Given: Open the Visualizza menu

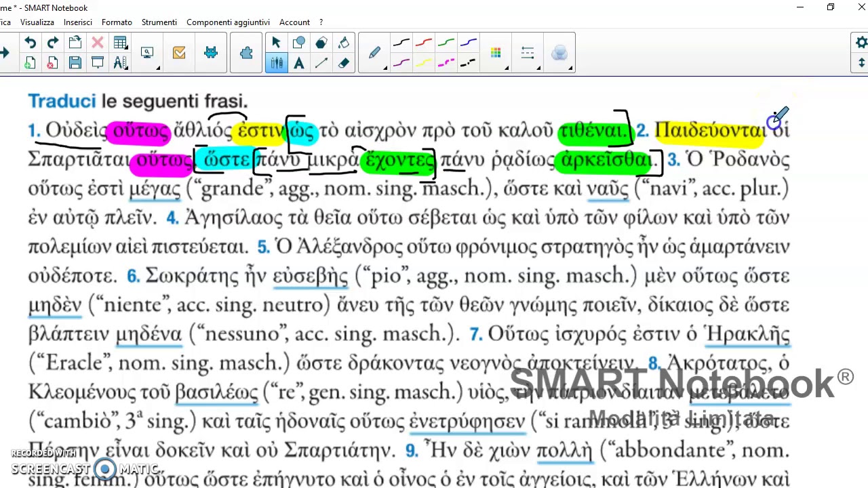Looking at the screenshot, I should (x=37, y=22).
